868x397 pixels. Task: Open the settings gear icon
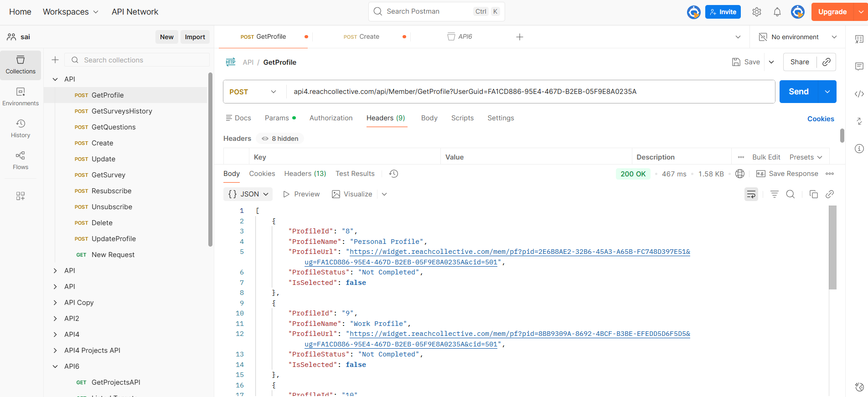coord(757,12)
